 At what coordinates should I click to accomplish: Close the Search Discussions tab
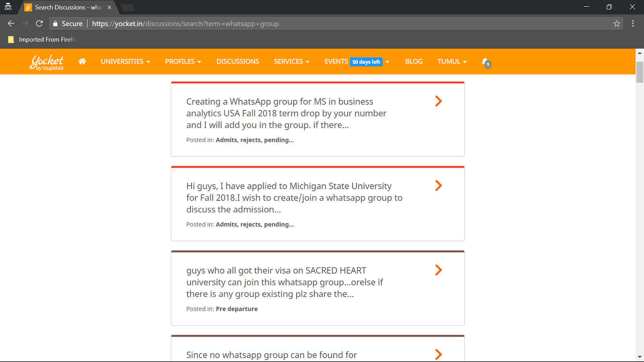(x=109, y=7)
